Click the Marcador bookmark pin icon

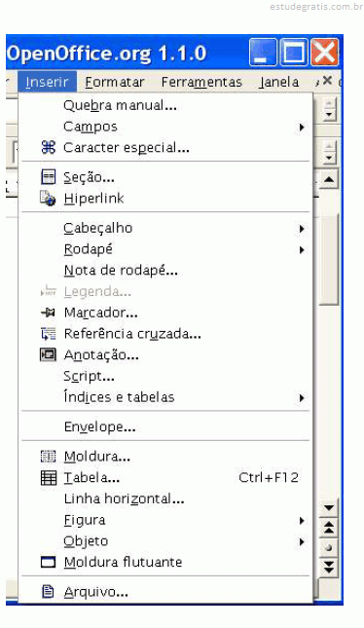(x=48, y=313)
